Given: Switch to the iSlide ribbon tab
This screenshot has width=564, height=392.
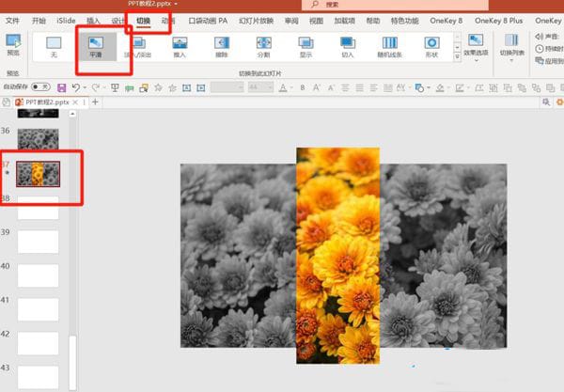Looking at the screenshot, I should 66,21.
